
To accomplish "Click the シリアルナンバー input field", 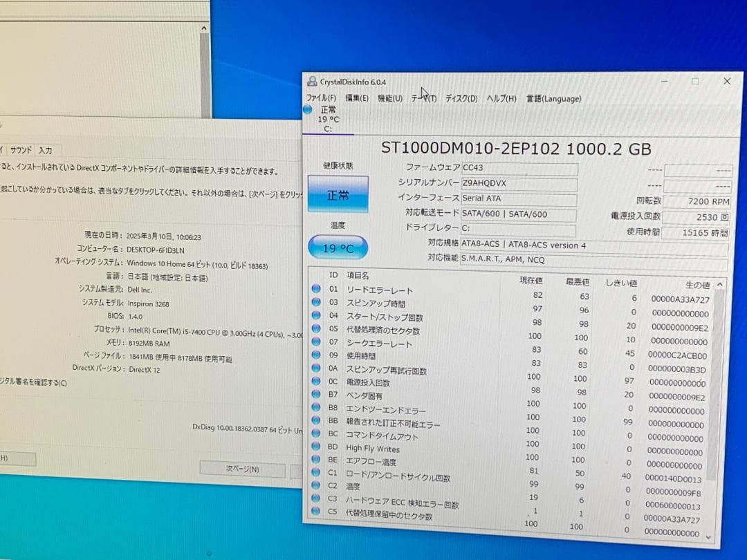I will coord(519,183).
